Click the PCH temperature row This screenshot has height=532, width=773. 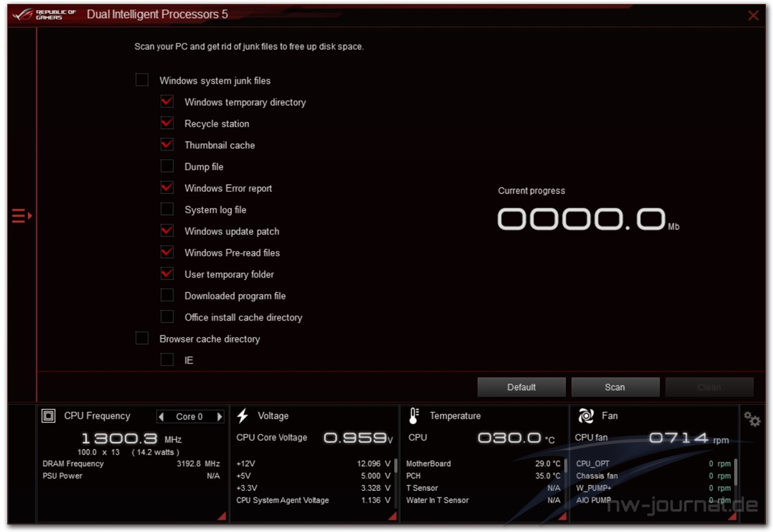click(483, 476)
